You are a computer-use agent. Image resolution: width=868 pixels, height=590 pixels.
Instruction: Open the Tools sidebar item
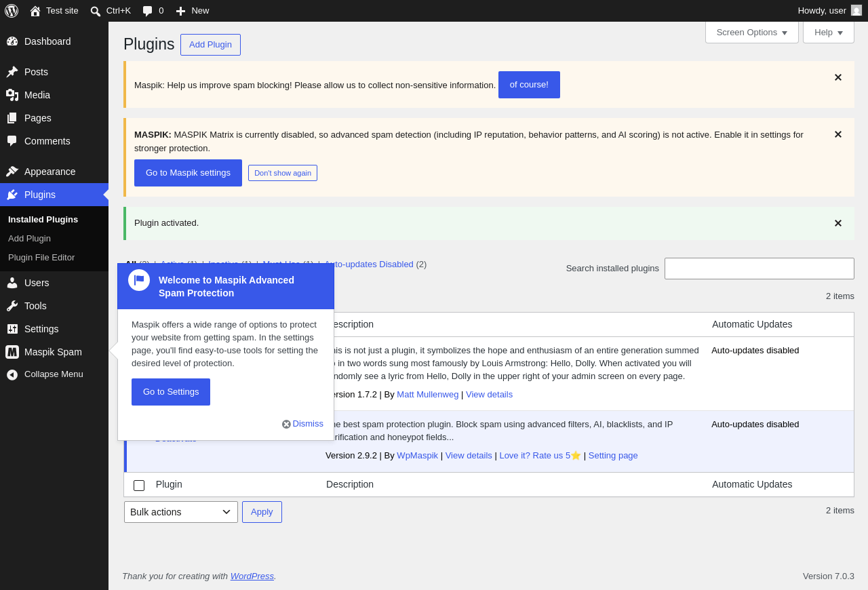tap(54, 306)
